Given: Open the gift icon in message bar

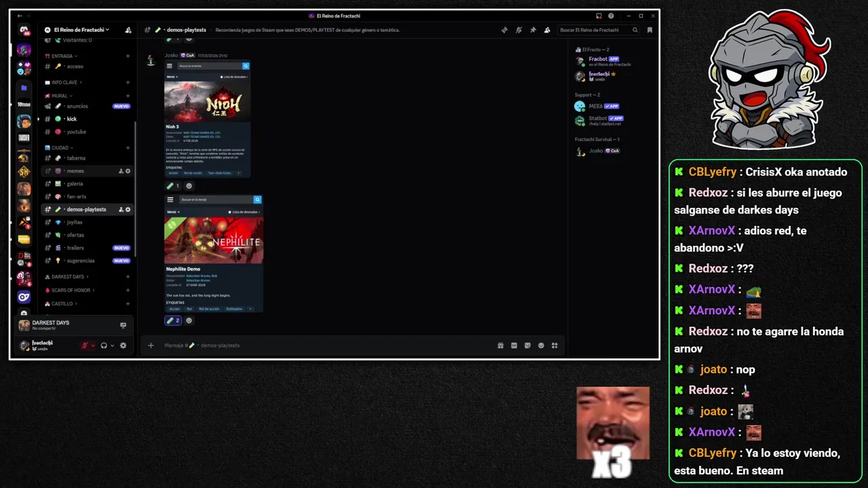Looking at the screenshot, I should [x=500, y=346].
